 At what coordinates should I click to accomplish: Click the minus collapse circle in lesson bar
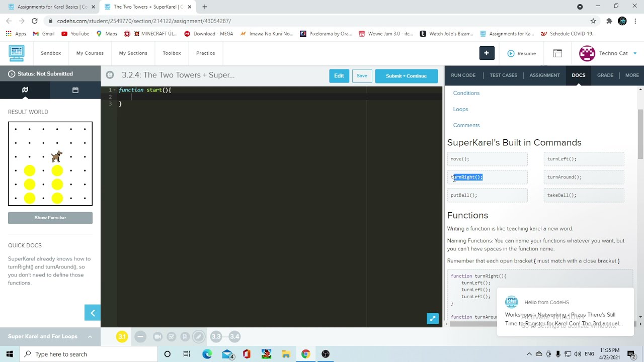coord(140,336)
